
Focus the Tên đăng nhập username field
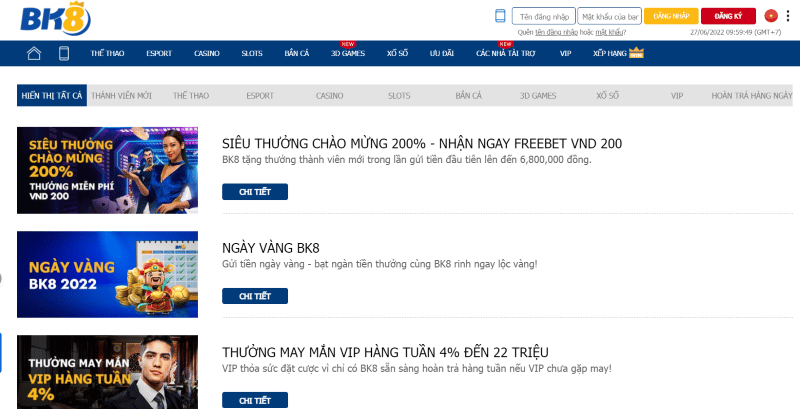pyautogui.click(x=544, y=16)
